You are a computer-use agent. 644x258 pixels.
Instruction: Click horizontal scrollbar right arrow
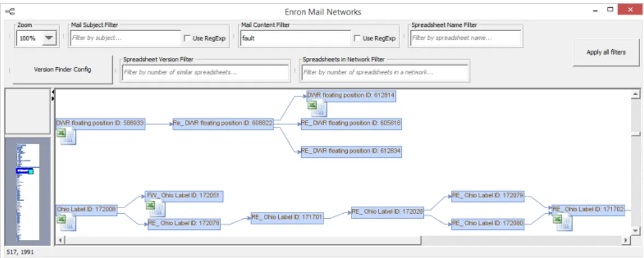coord(626,240)
